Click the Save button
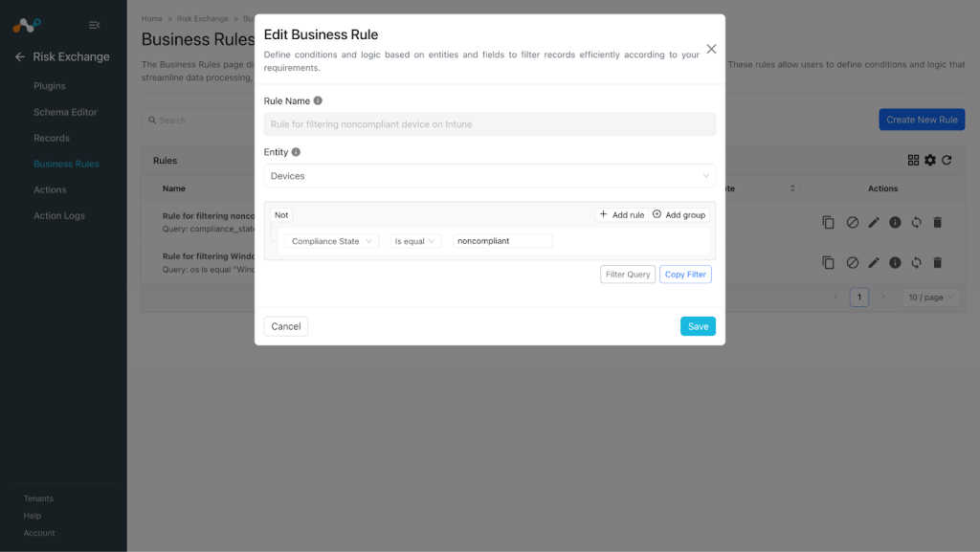This screenshot has height=552, width=980. point(698,326)
